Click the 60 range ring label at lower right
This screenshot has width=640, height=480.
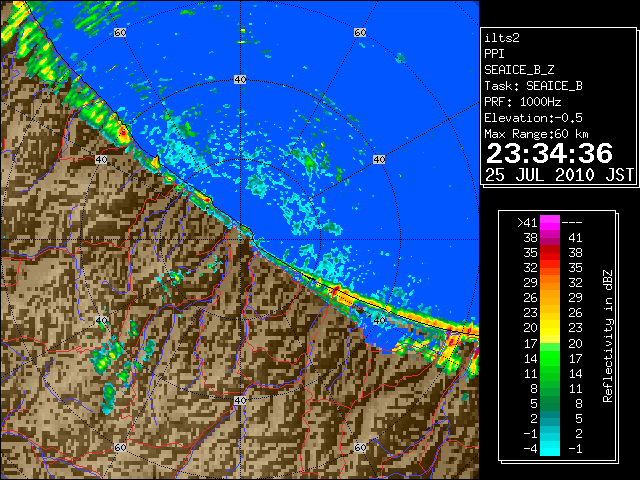[360, 448]
